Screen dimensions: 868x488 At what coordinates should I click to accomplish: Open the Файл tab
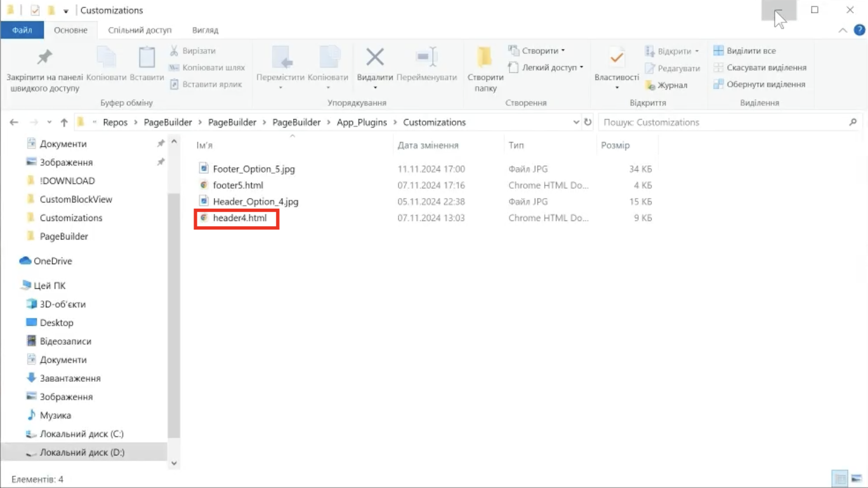tap(22, 30)
